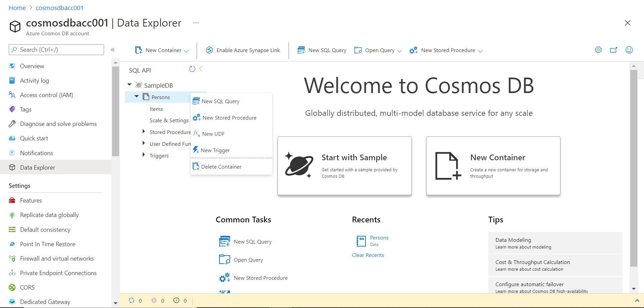The width and height of the screenshot is (644, 308).
Task: Click the Activity log icon
Action: [12, 81]
